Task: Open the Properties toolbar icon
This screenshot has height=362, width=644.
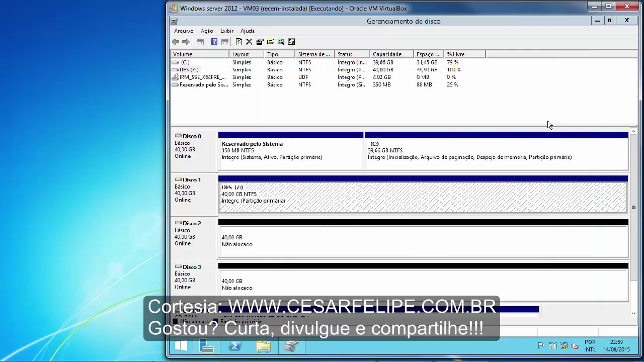Action: pos(260,42)
